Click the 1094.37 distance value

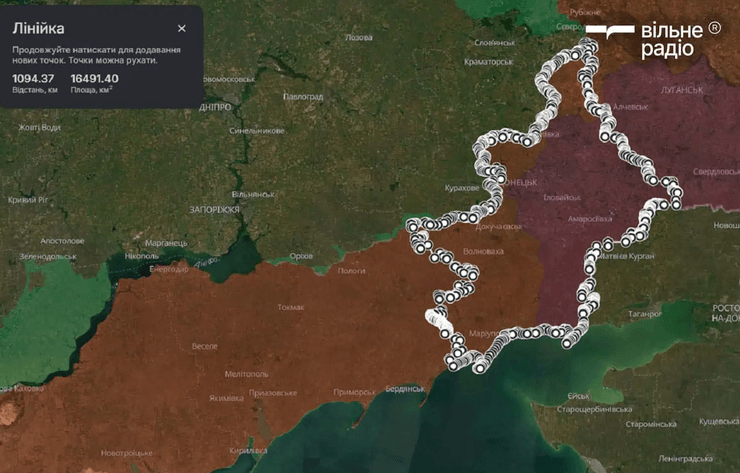[x=33, y=78]
